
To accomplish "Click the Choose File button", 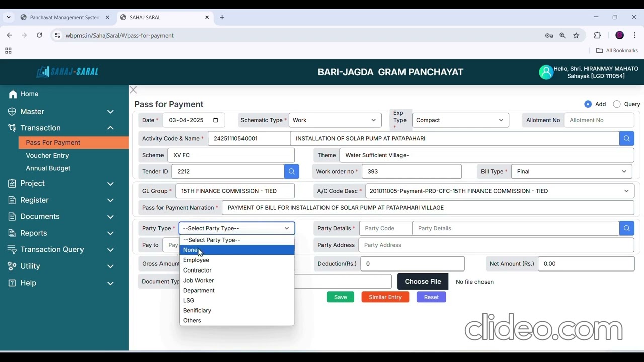I will pyautogui.click(x=423, y=282).
